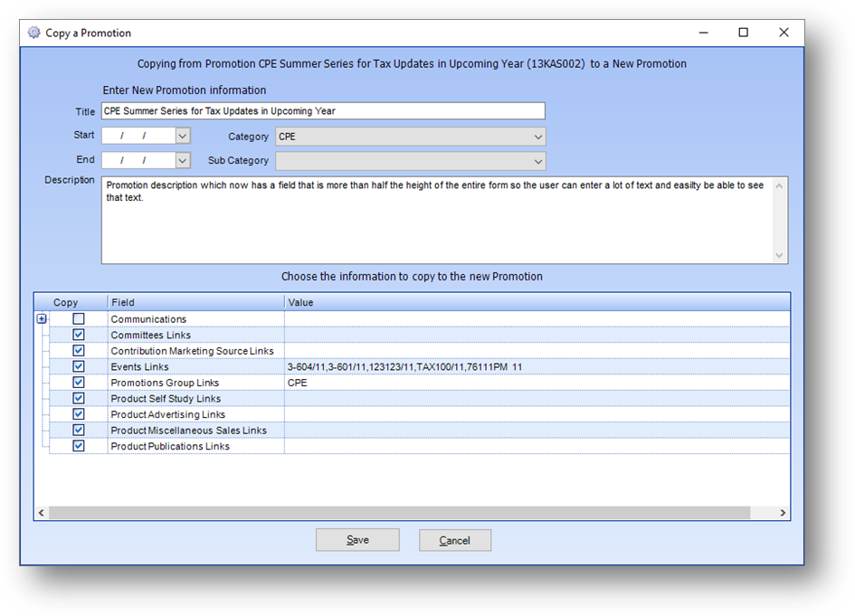Click into the Title input field

click(323, 110)
